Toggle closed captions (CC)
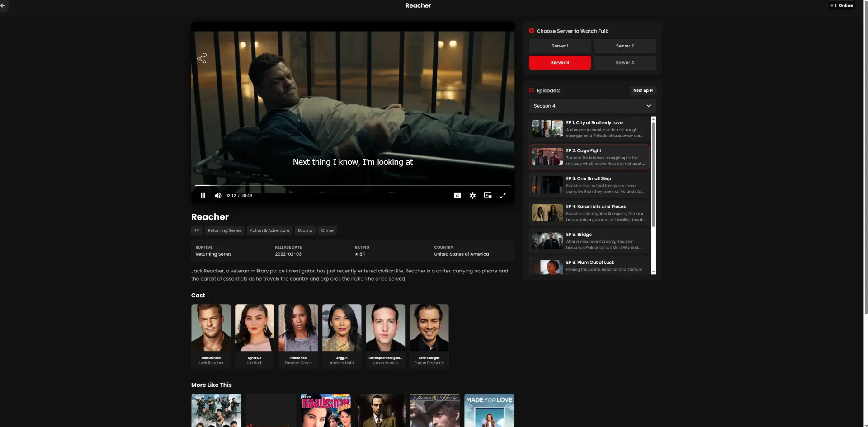 458,196
